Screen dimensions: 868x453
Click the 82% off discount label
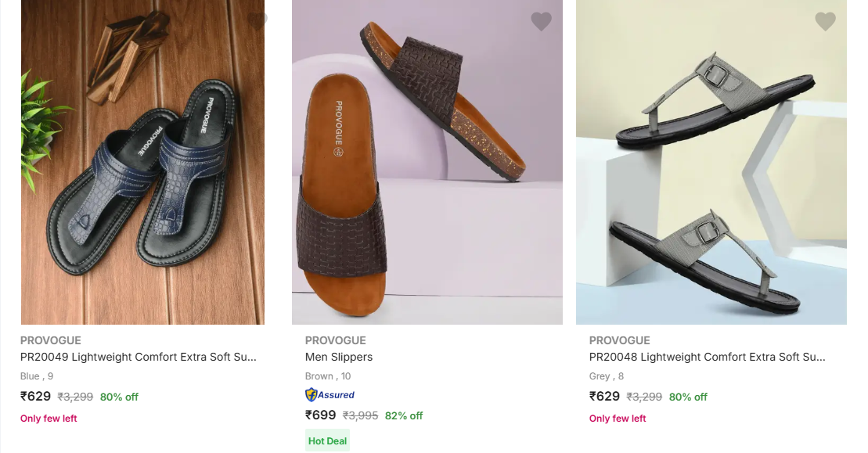(x=404, y=416)
